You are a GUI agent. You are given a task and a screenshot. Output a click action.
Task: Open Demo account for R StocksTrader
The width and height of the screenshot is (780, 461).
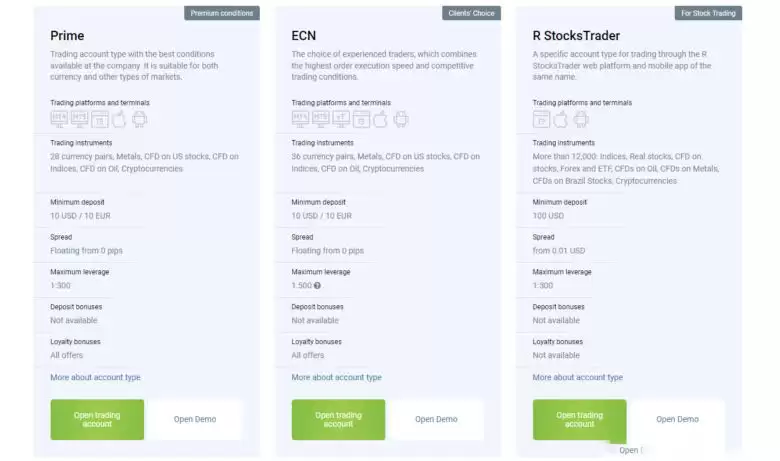click(x=677, y=419)
